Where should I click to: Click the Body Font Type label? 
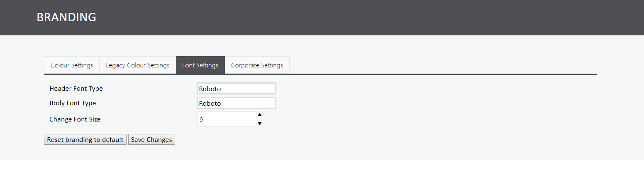(73, 103)
